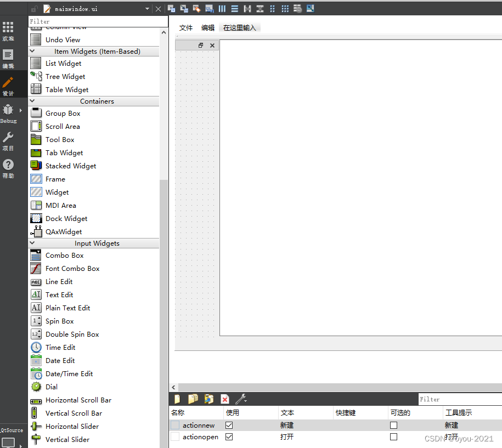The height and width of the screenshot is (448, 502).
Task: Collapse the Containers category
Action: click(x=31, y=101)
